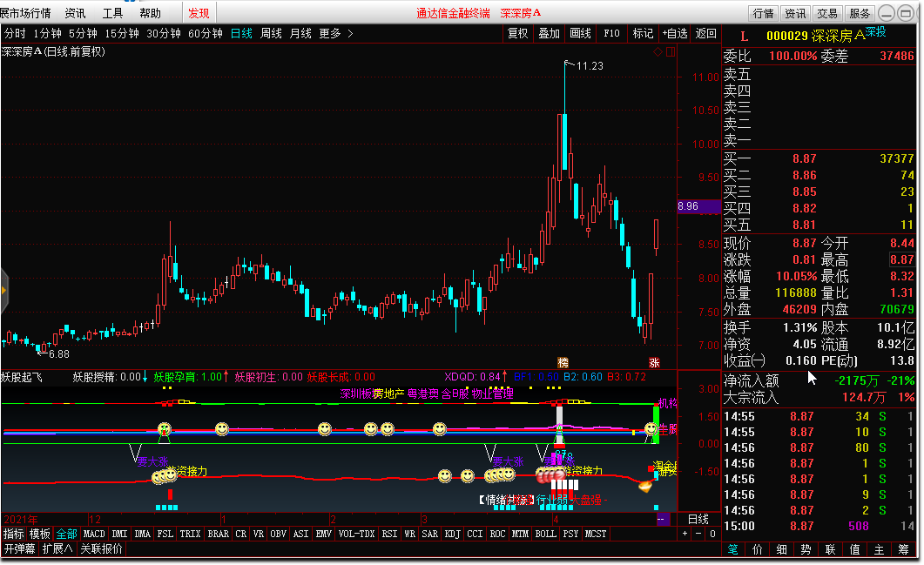
Task: Choose the VOL-TDX indicator tab
Action: tap(356, 534)
